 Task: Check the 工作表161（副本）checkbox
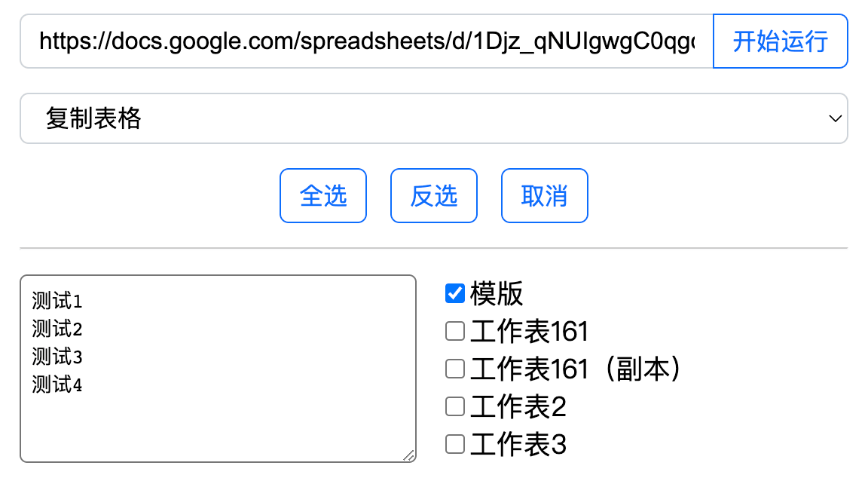[x=455, y=369]
